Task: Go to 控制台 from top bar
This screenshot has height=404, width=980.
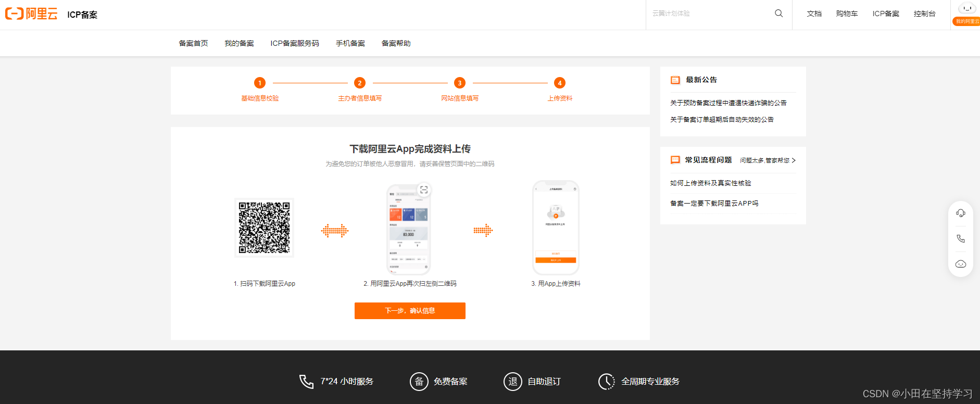Action: tap(924, 14)
